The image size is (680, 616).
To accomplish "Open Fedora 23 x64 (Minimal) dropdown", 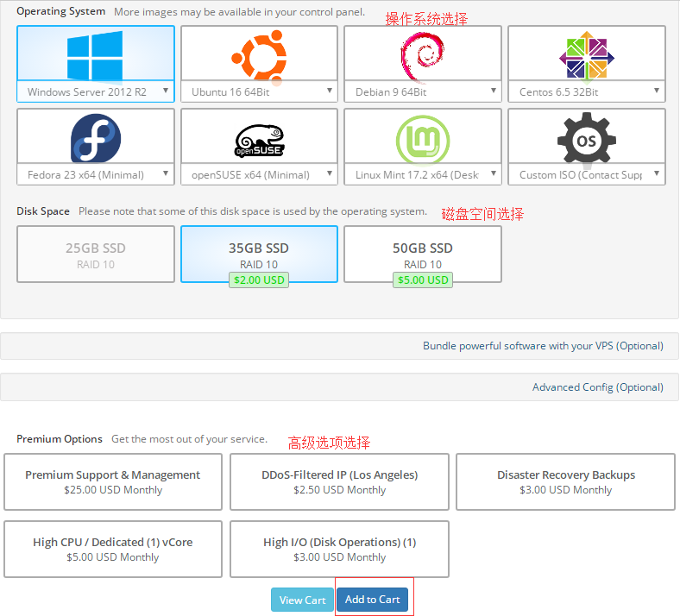I will 96,174.
